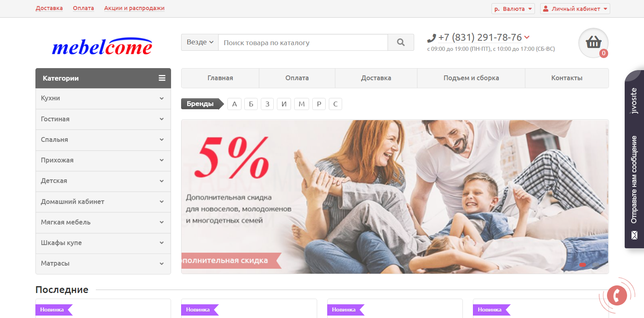The image size is (644, 318).
Task: Click the Бренды label button
Action: click(202, 104)
